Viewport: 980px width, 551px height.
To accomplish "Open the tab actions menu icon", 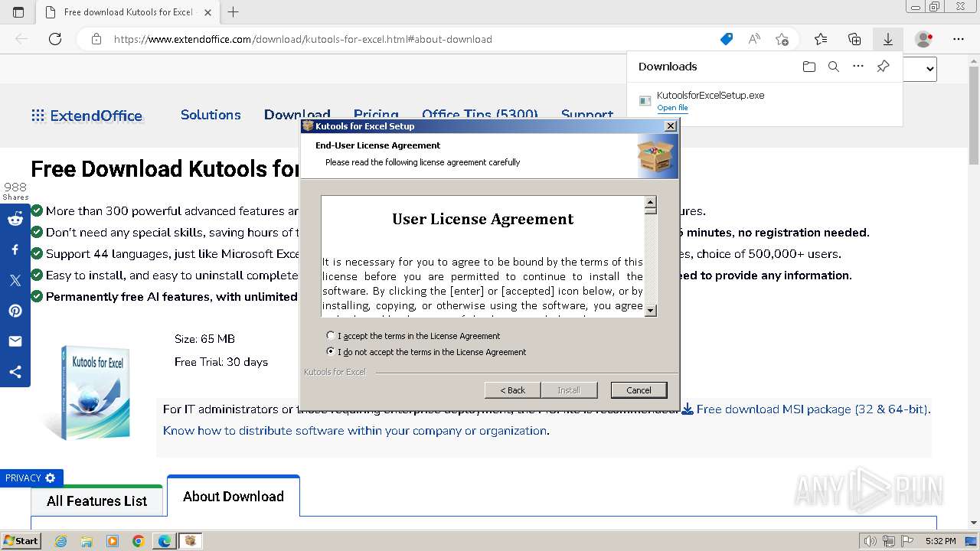I will click(18, 12).
